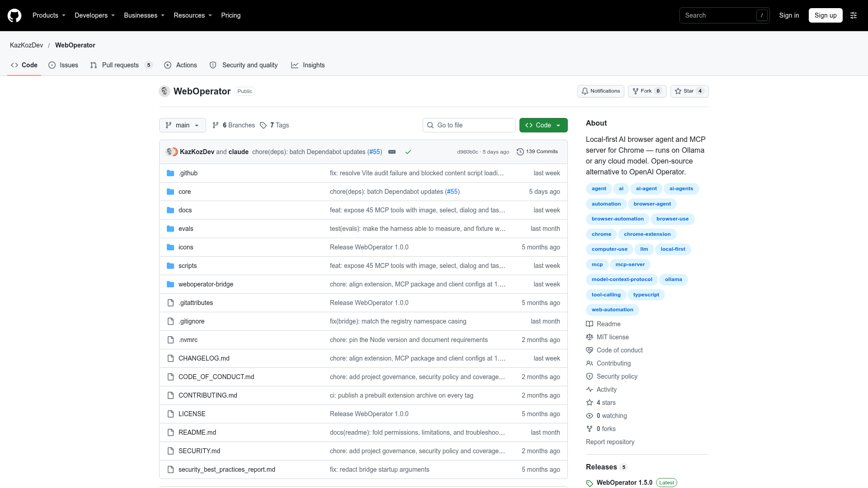Open the main branch selector dropdown
This screenshot has width=868, height=488.
183,125
